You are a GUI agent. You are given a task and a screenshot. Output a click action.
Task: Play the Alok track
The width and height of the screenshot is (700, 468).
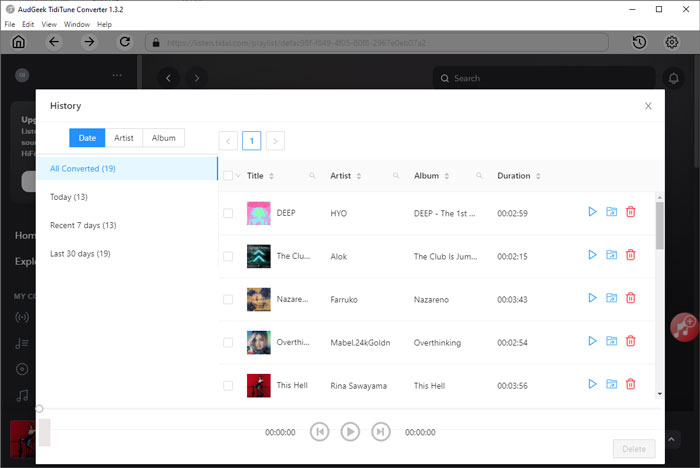point(592,255)
